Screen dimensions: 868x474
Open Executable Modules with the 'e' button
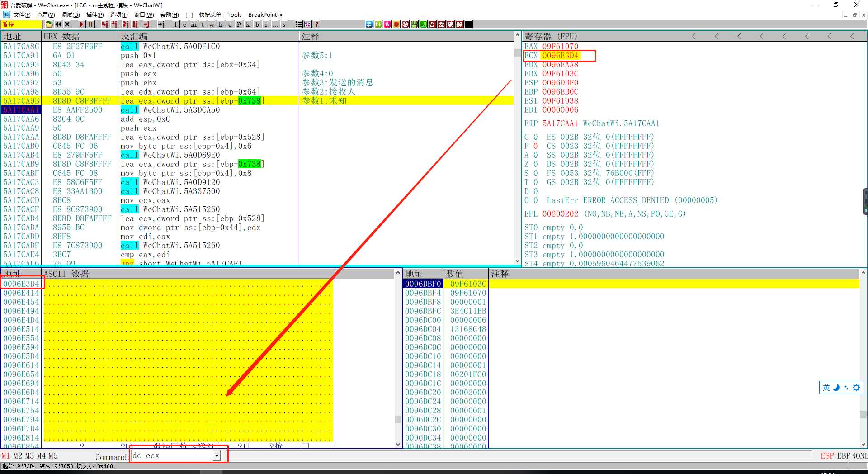point(185,24)
